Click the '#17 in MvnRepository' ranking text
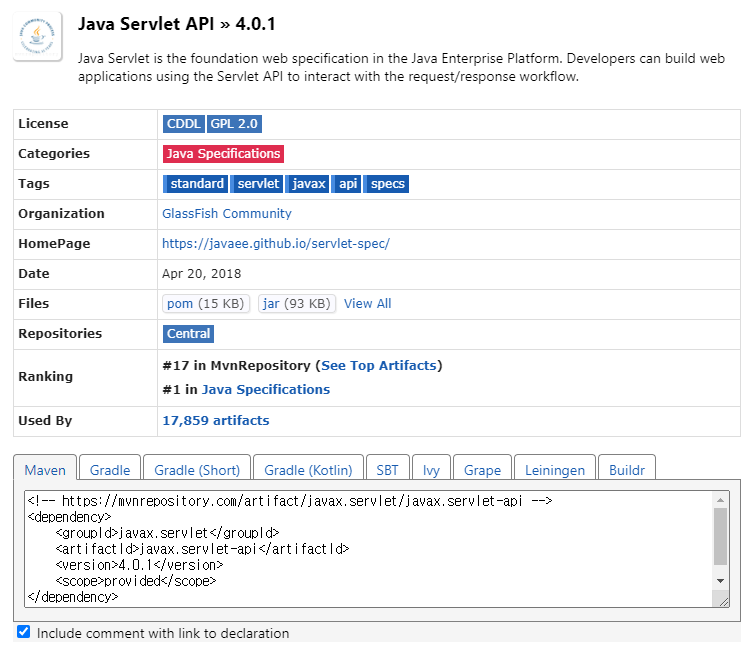753x648 pixels. (236, 366)
